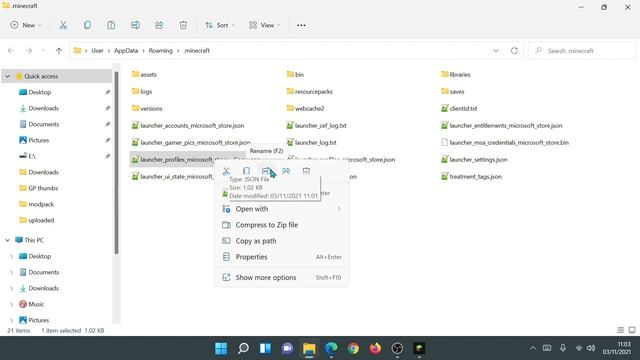
Task: Select the launcher_log.txt file
Action: point(311,142)
